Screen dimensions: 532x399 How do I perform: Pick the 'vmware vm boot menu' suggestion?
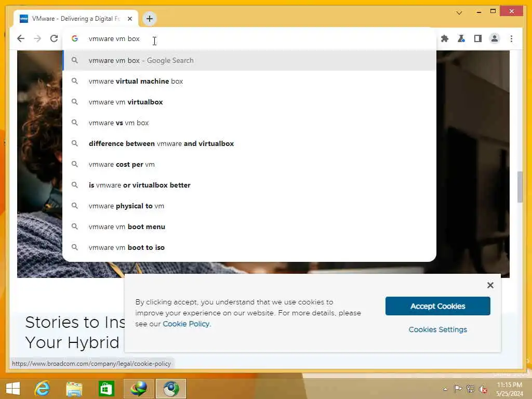click(x=249, y=227)
